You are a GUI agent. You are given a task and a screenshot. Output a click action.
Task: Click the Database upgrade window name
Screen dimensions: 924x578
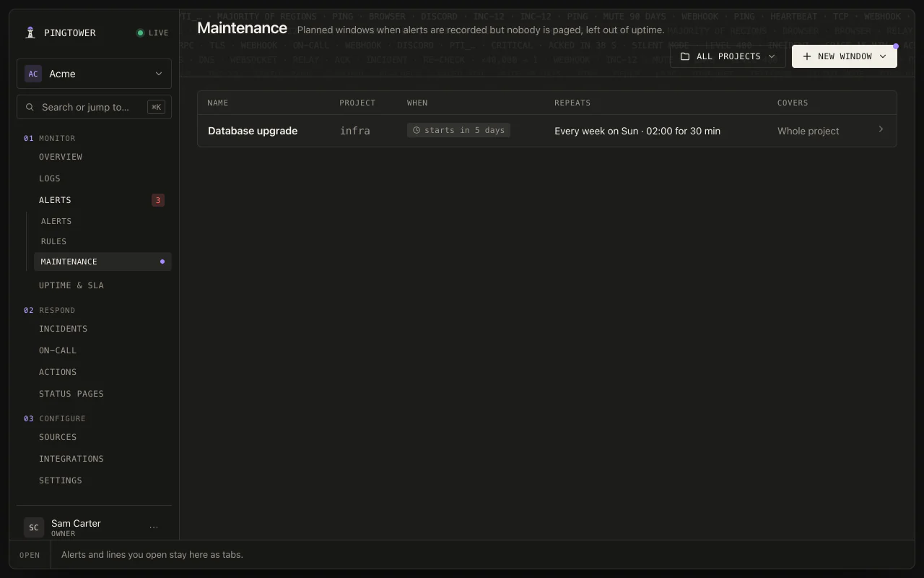coord(253,131)
